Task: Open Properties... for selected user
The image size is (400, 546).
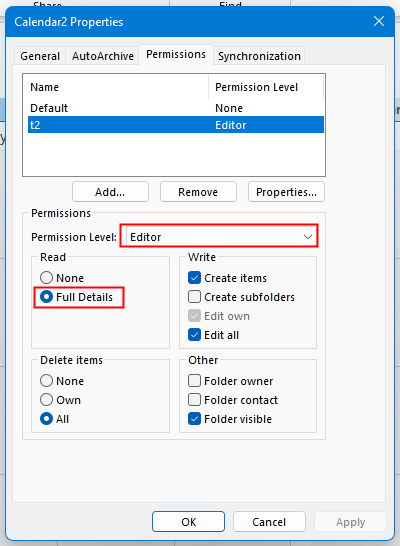Action: tap(286, 192)
